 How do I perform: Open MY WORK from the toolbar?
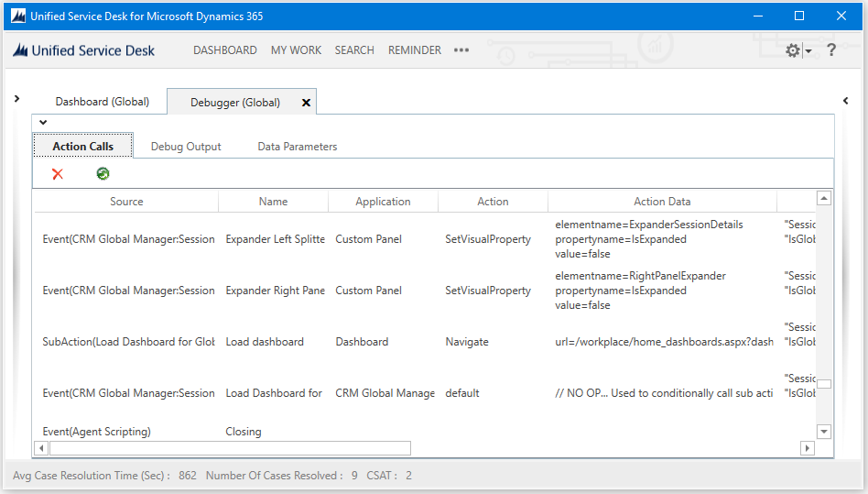(296, 50)
